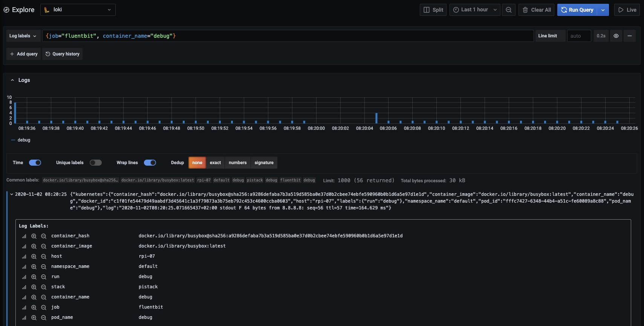Filter out container_hash value

44,236
